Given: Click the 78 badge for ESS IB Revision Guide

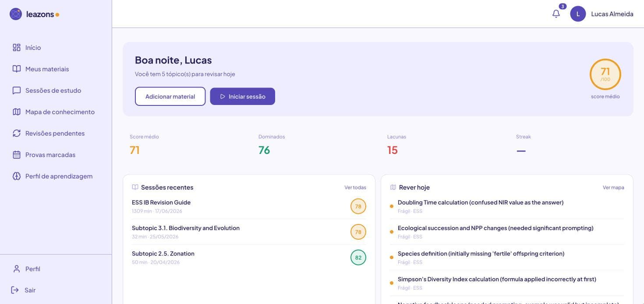Looking at the screenshot, I should tap(358, 206).
